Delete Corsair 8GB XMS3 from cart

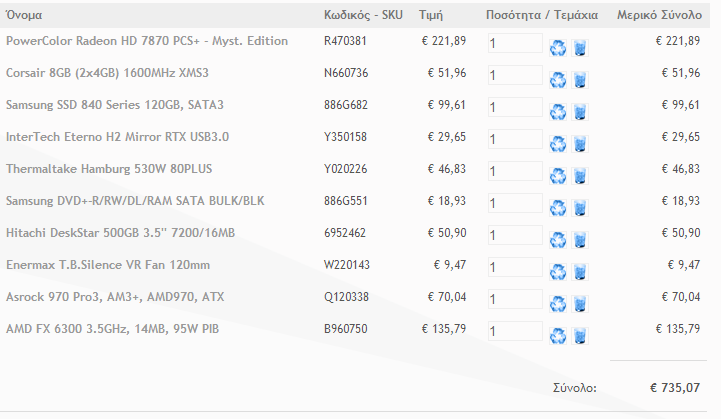click(x=580, y=80)
